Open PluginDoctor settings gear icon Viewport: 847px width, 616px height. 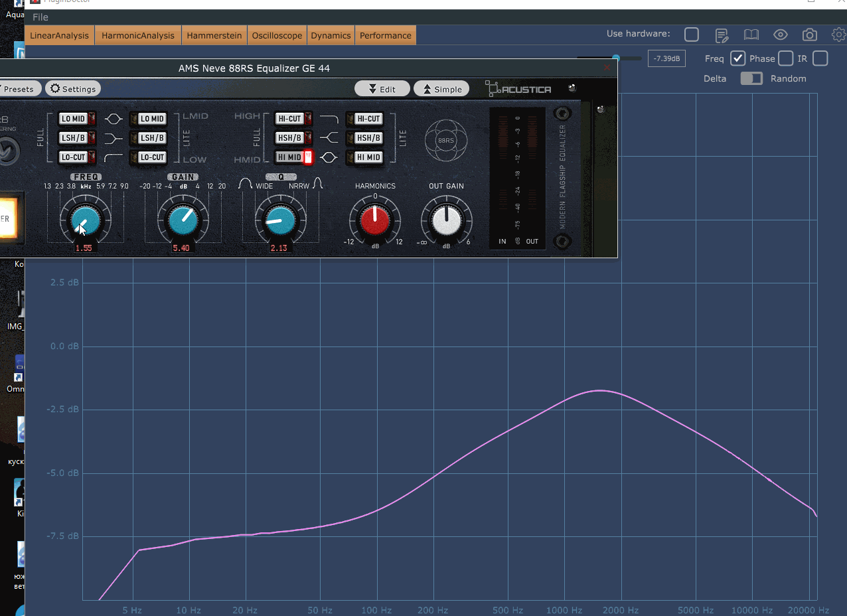pos(839,35)
